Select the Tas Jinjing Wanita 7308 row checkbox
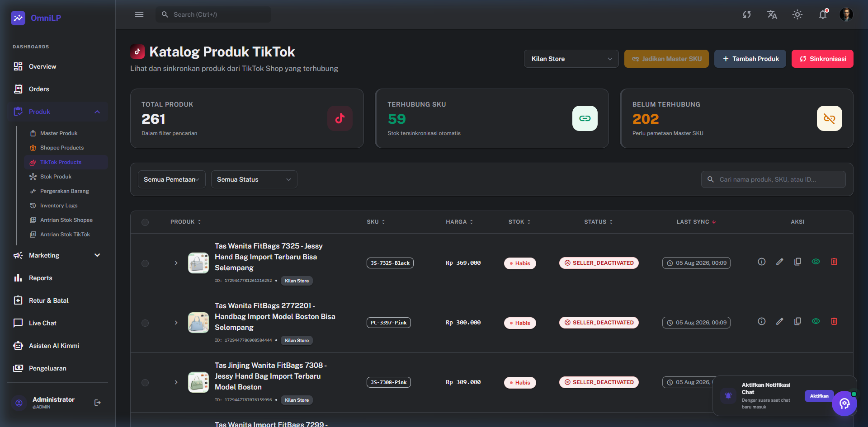This screenshot has width=868, height=427. point(145,383)
